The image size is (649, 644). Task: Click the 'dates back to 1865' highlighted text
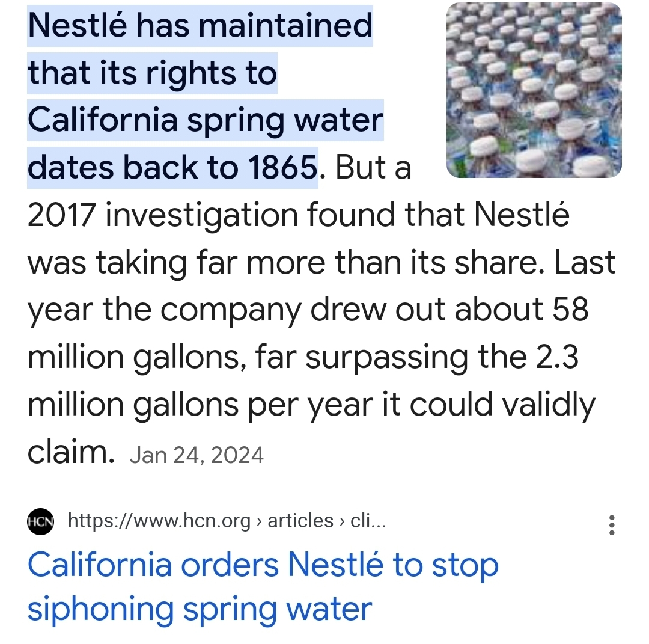[172, 168]
